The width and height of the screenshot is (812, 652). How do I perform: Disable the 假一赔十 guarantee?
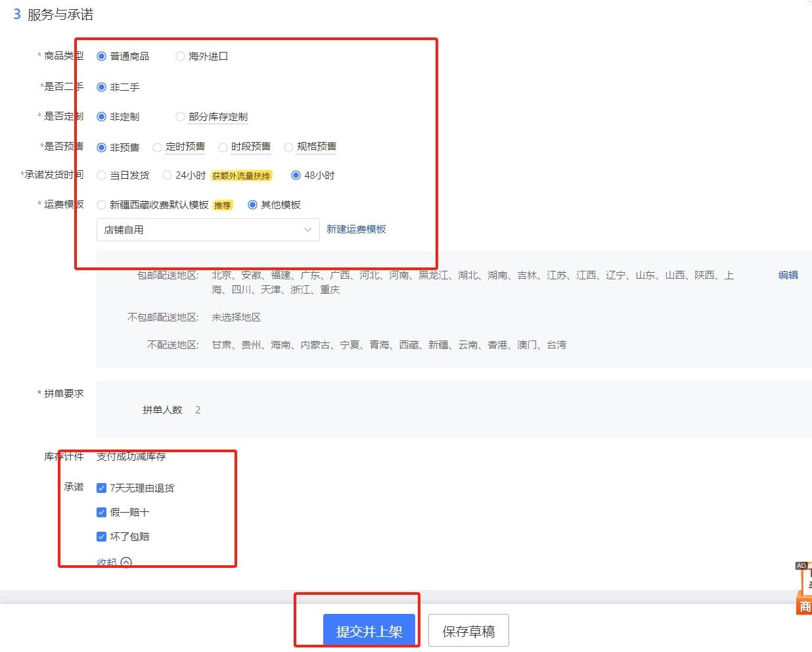tap(101, 512)
